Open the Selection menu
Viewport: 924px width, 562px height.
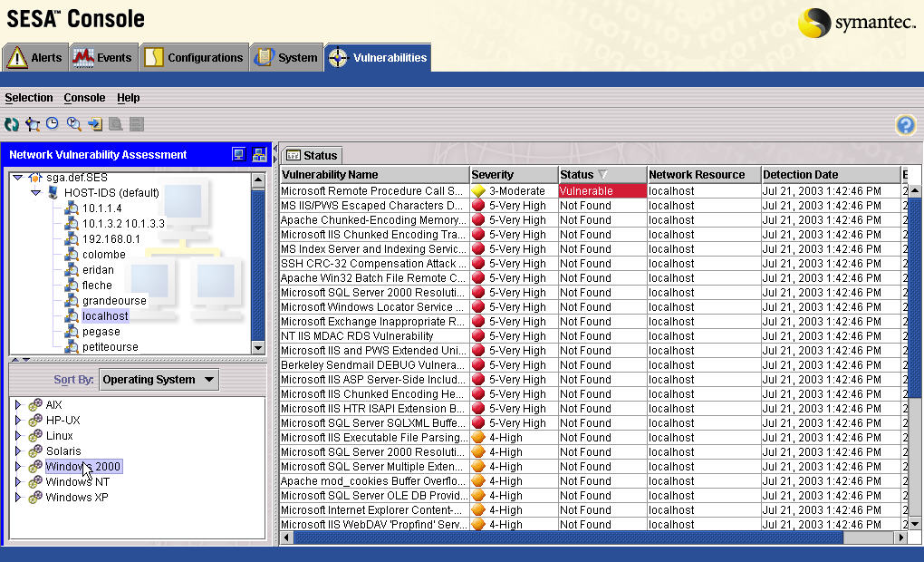[29, 98]
